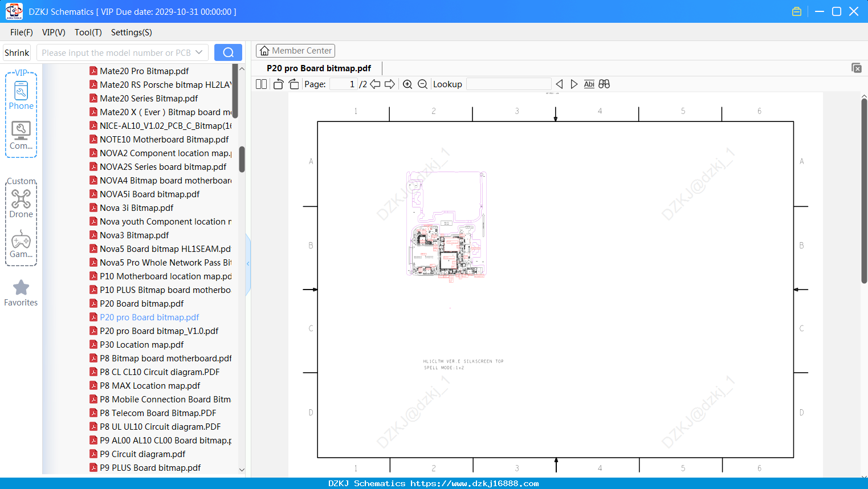
Task: Click the Shrink button
Action: (x=17, y=52)
